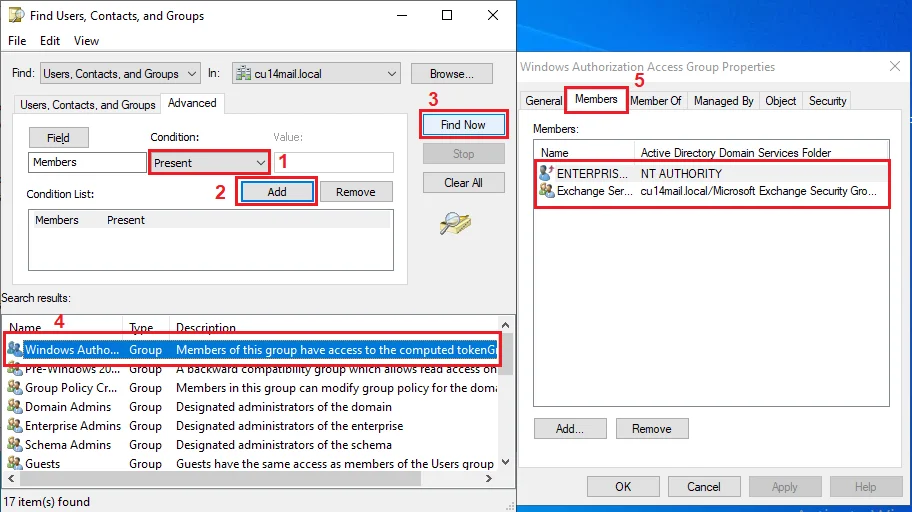Screen dimensions: 912x512
Task: Select the Enterprise Admins row text
Action: [73, 426]
